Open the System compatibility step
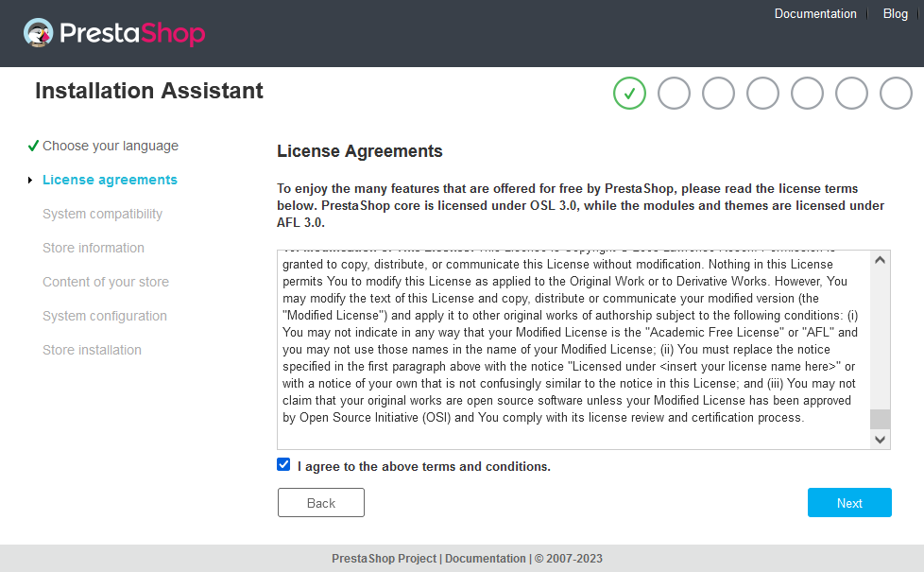 pos(102,214)
